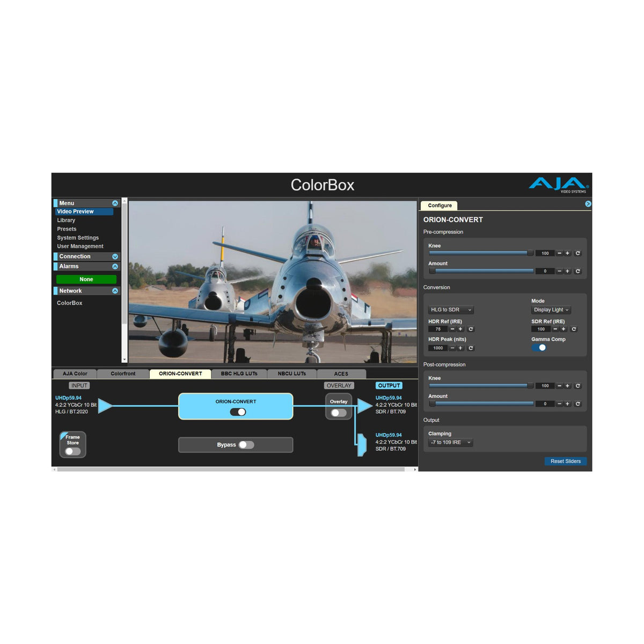The width and height of the screenshot is (644, 644).
Task: Increase Post-compression Knee with plus button
Action: pos(567,386)
